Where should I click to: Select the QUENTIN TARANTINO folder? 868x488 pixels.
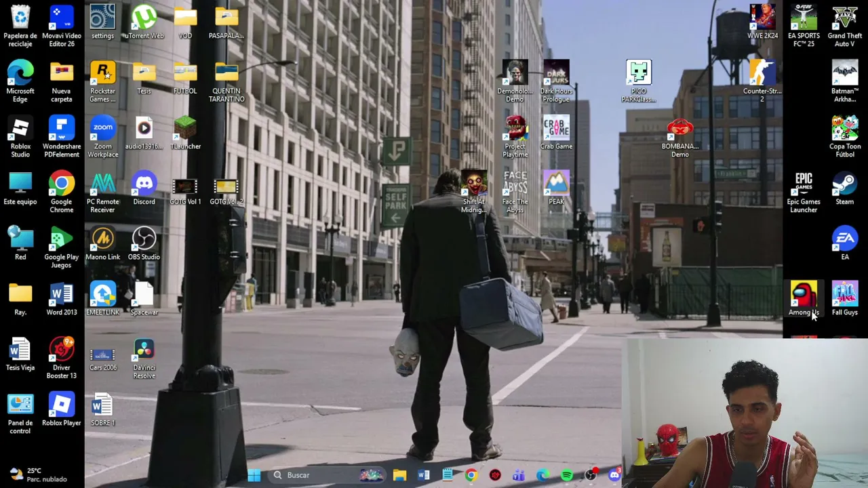tap(226, 81)
